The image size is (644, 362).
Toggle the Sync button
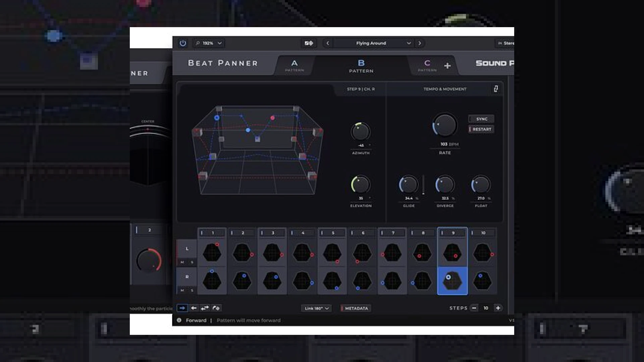tap(481, 119)
